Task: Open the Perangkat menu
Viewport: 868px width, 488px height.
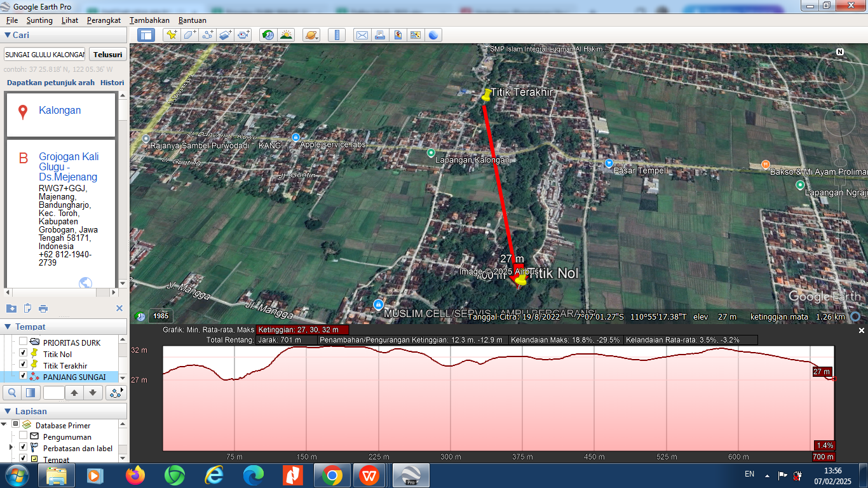Action: click(104, 20)
